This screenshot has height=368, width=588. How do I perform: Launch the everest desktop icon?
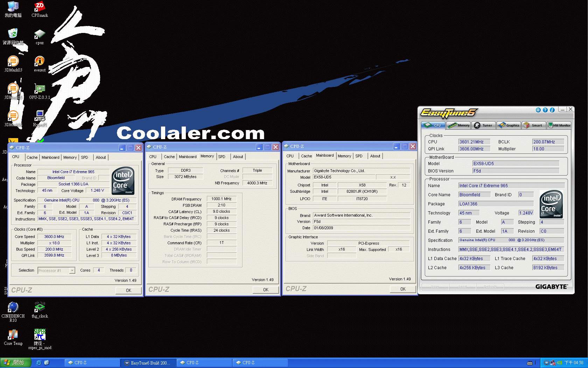click(40, 62)
